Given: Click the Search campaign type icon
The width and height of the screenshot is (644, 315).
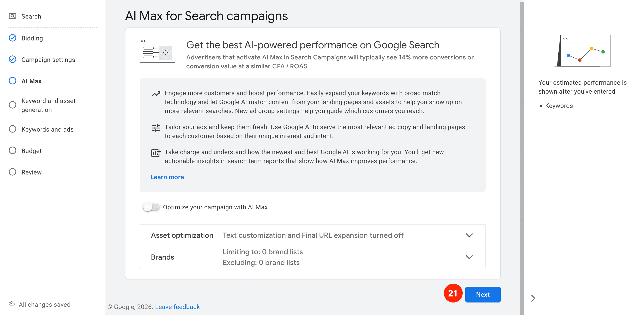Looking at the screenshot, I should pos(13,16).
